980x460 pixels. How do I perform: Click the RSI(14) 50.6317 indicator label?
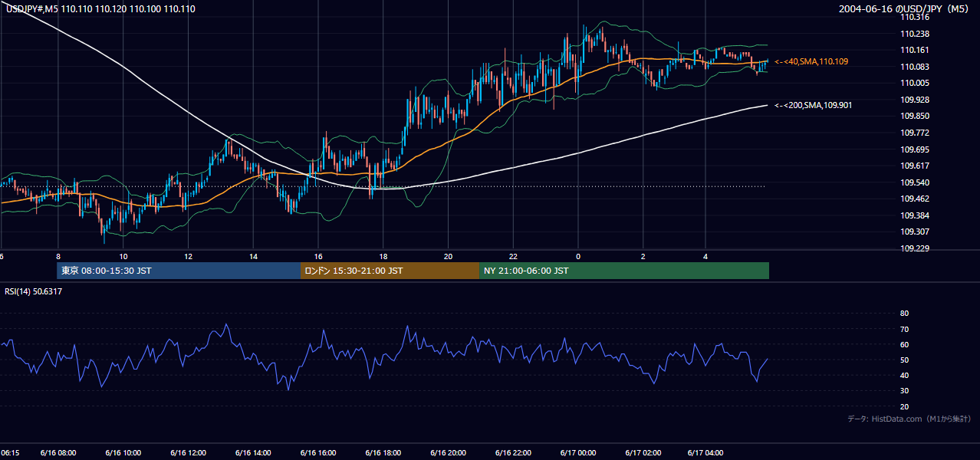tap(33, 291)
